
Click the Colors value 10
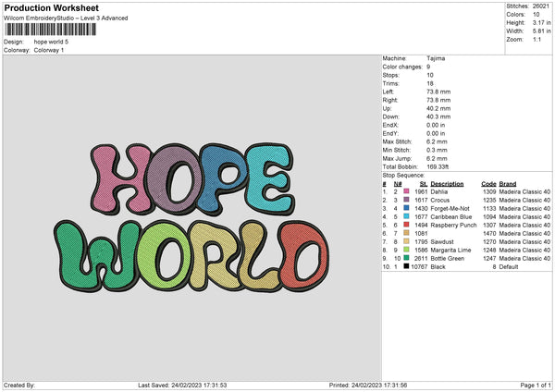pos(536,15)
